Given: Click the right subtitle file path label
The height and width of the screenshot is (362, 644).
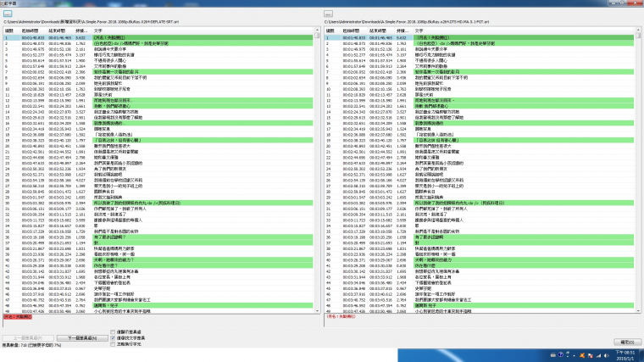Looking at the screenshot, I should 407,22.
